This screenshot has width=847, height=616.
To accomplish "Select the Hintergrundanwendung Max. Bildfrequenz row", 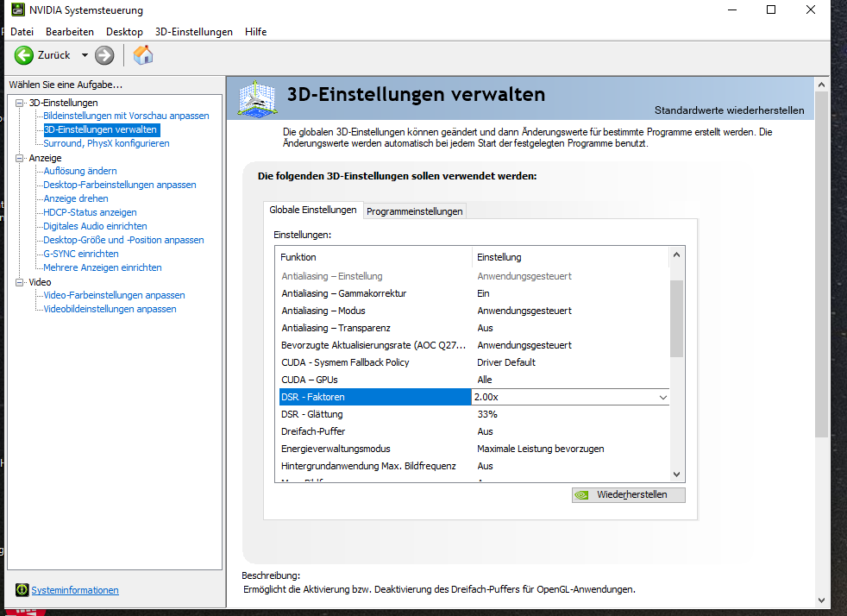I will pos(474,467).
